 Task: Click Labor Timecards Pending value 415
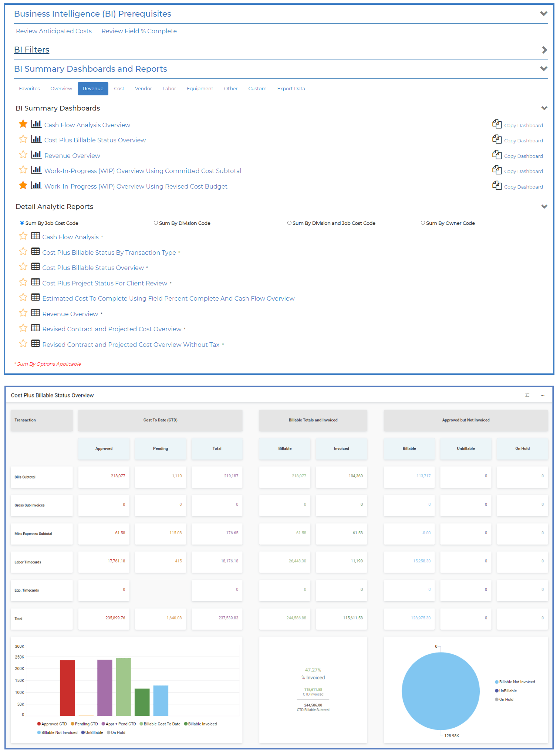pyautogui.click(x=178, y=561)
